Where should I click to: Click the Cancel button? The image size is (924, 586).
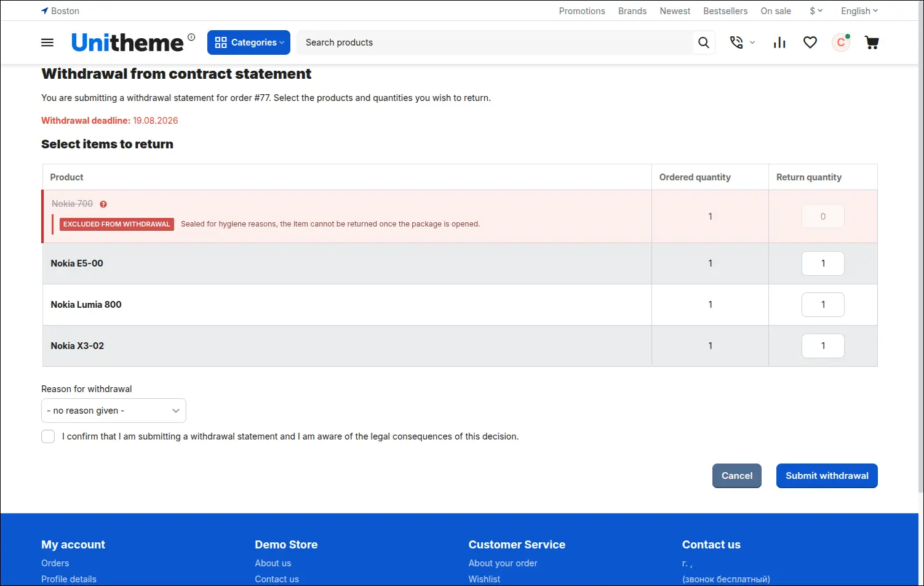point(737,476)
